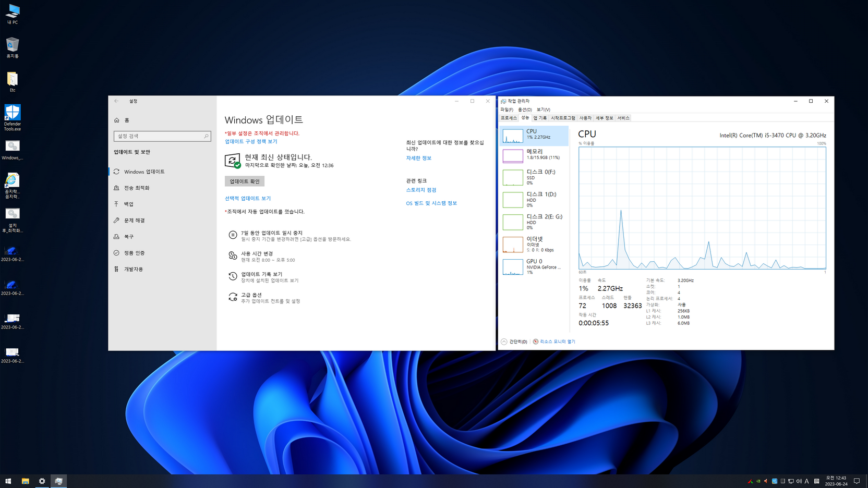Click the Settings gear on the taskbar

[42, 481]
